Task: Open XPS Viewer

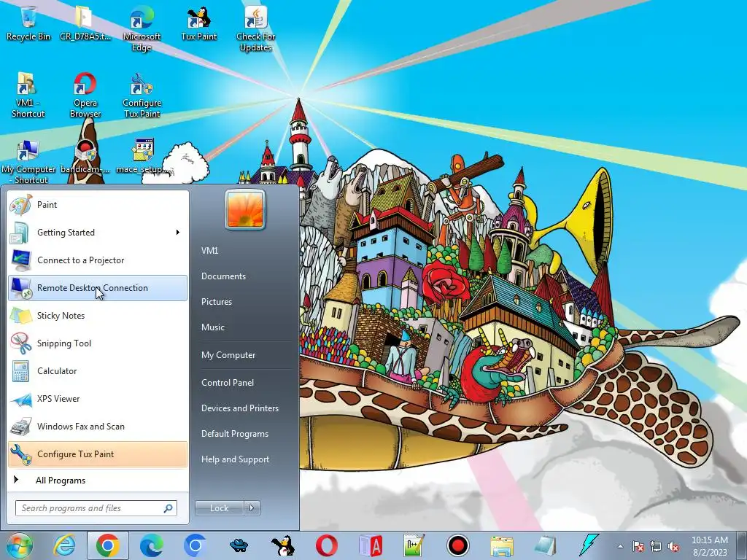Action: pyautogui.click(x=98, y=399)
